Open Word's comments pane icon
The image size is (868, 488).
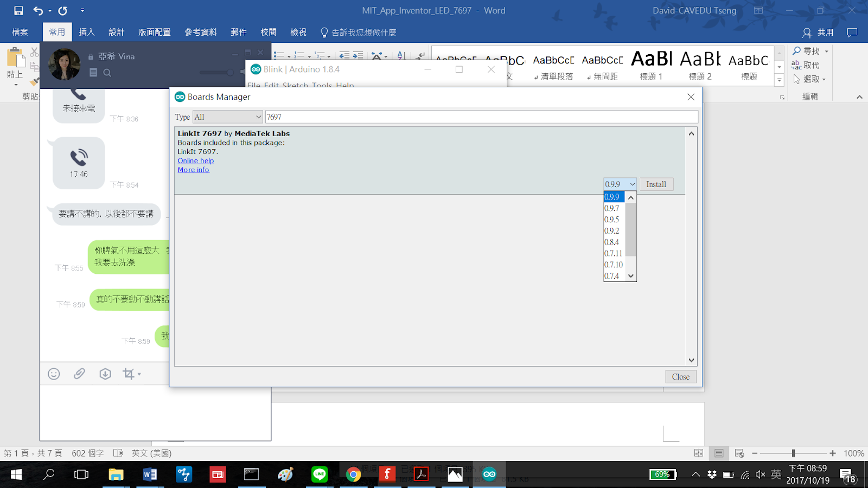[x=852, y=33]
